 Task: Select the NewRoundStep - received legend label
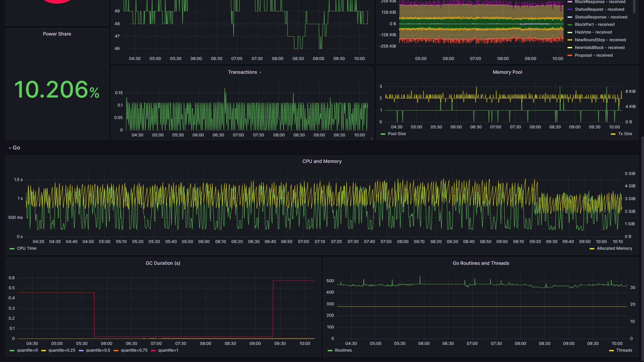point(600,40)
